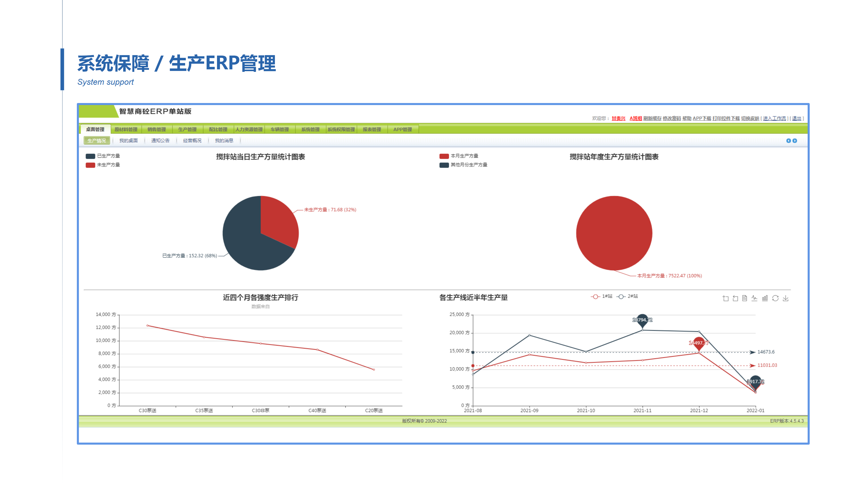Activate the area zoom tool in chart toolbox
Screen dimensions: 868x488
click(x=725, y=298)
